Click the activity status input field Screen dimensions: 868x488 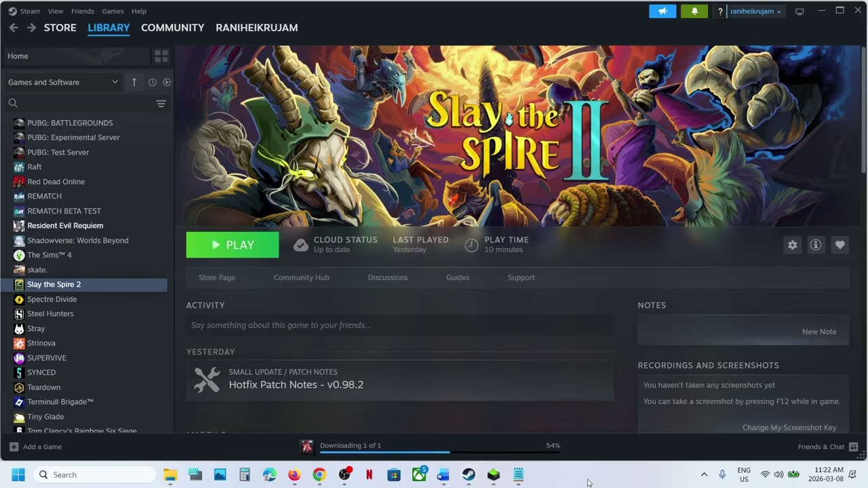400,325
